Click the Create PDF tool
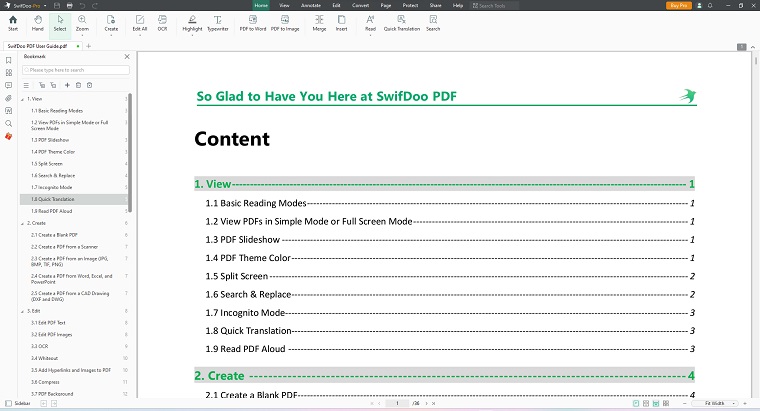760x411 pixels. [x=111, y=23]
